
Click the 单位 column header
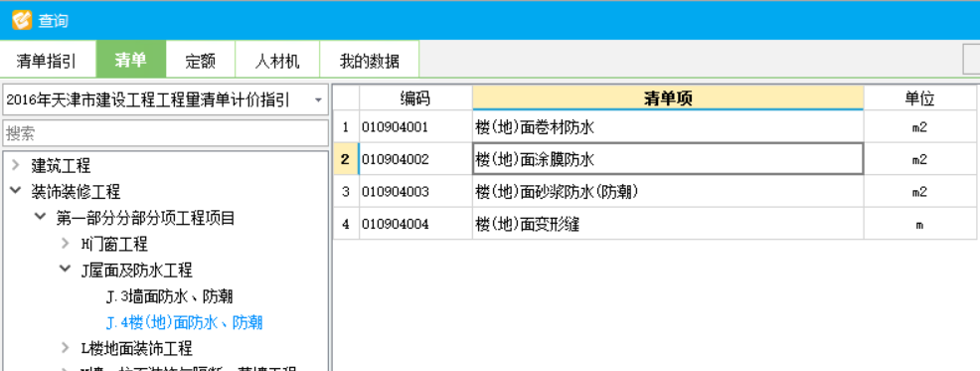(920, 97)
